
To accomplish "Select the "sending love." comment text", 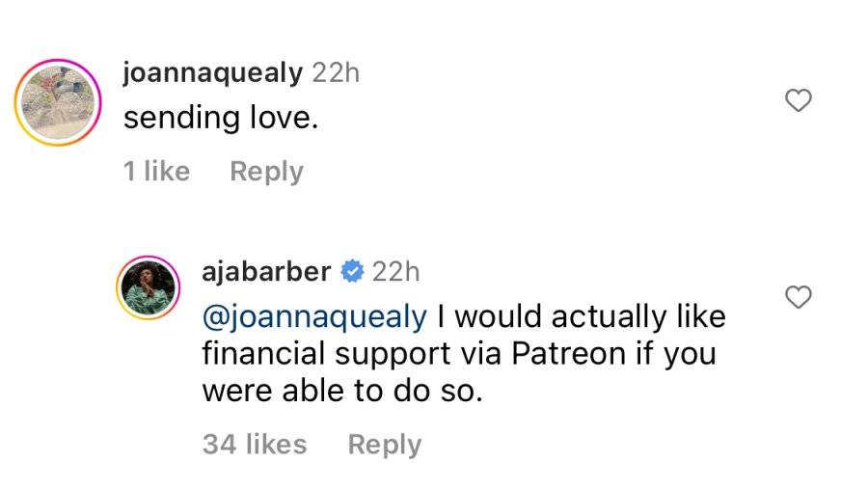I will click(221, 118).
